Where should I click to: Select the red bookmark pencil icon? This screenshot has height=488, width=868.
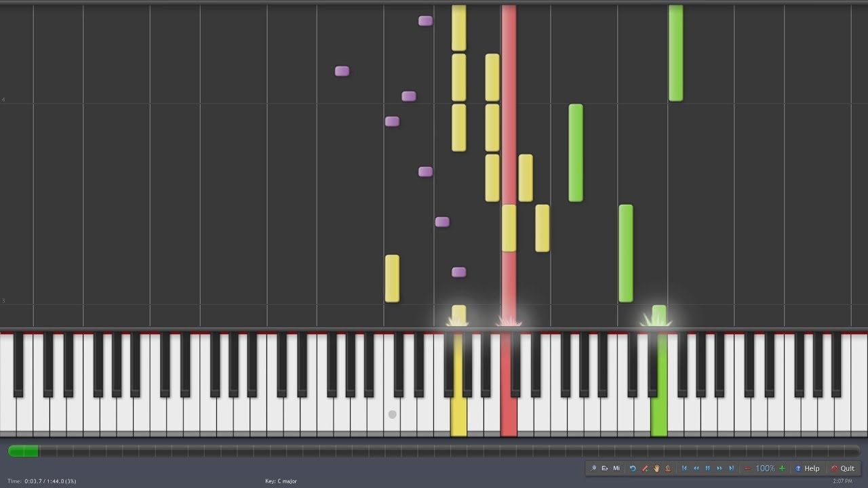[x=645, y=468]
